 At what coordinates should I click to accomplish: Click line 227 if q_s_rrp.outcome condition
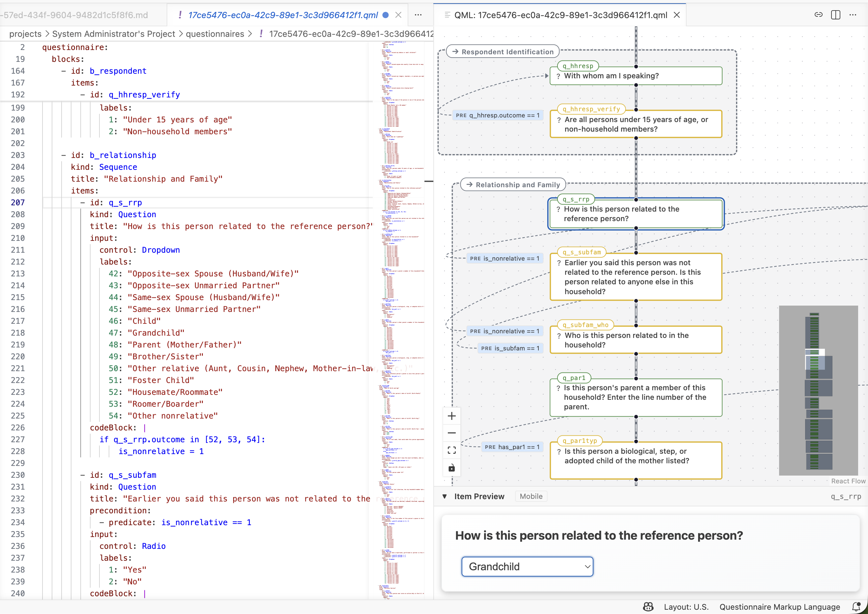[182, 439]
